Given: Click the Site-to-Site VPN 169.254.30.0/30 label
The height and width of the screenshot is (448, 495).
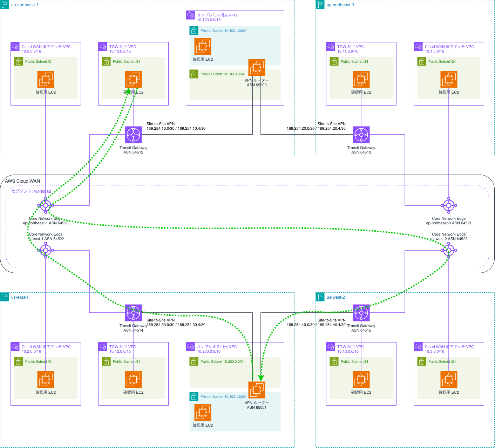Looking at the screenshot, I should pos(176,323).
